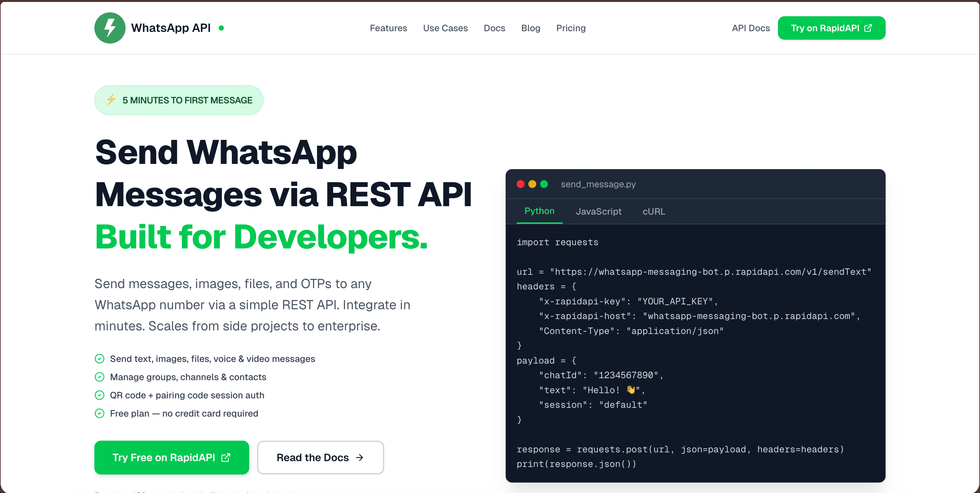
Task: Open the API Docs link
Action: 750,28
